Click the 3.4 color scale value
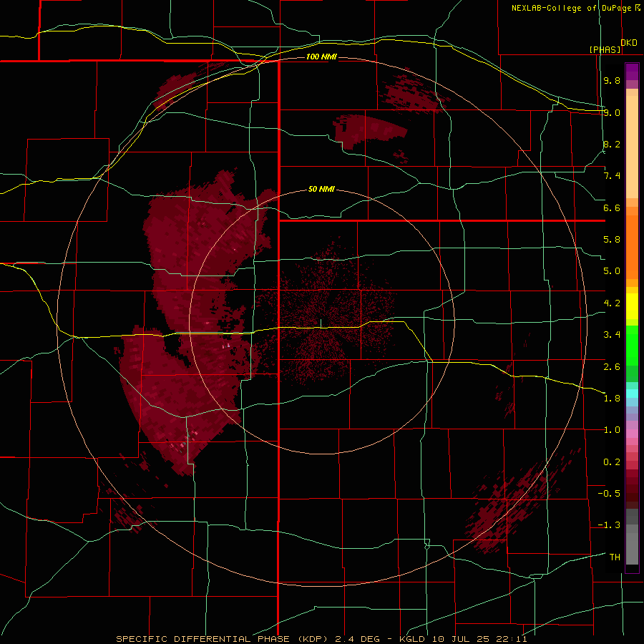Screen dimensions: 644x644 (612, 335)
